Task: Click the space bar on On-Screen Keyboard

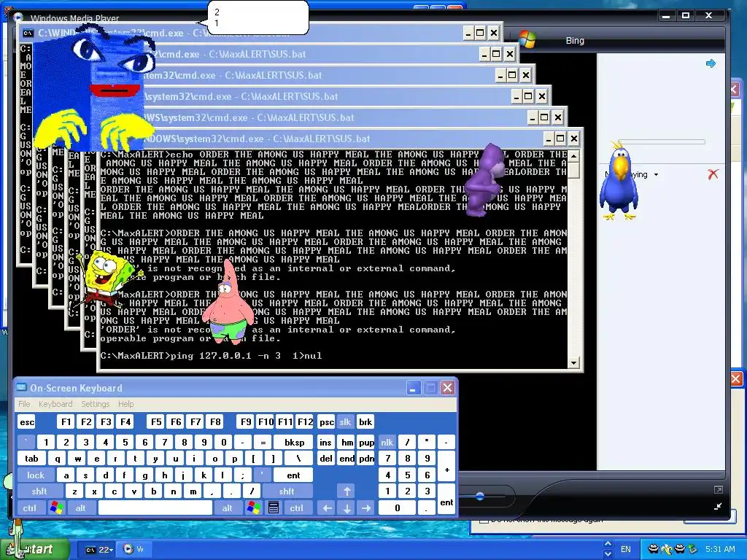Action: [x=155, y=507]
